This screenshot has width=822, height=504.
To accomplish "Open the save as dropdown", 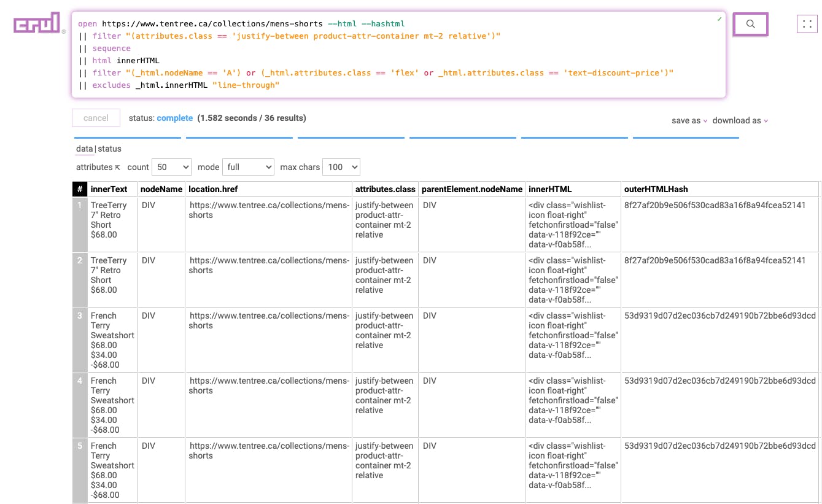I will pyautogui.click(x=689, y=120).
